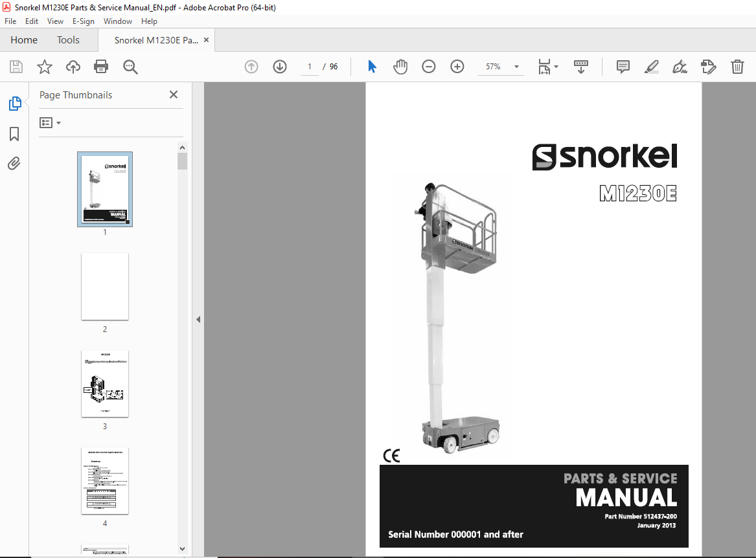756x558 pixels.
Task: Open the zoom level dropdown arrow
Action: coord(516,67)
